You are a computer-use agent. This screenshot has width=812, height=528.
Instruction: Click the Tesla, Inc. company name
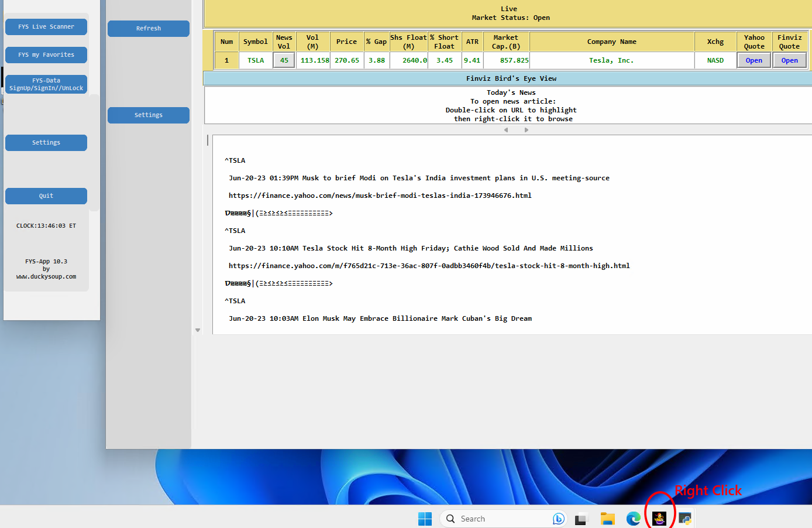click(x=611, y=60)
